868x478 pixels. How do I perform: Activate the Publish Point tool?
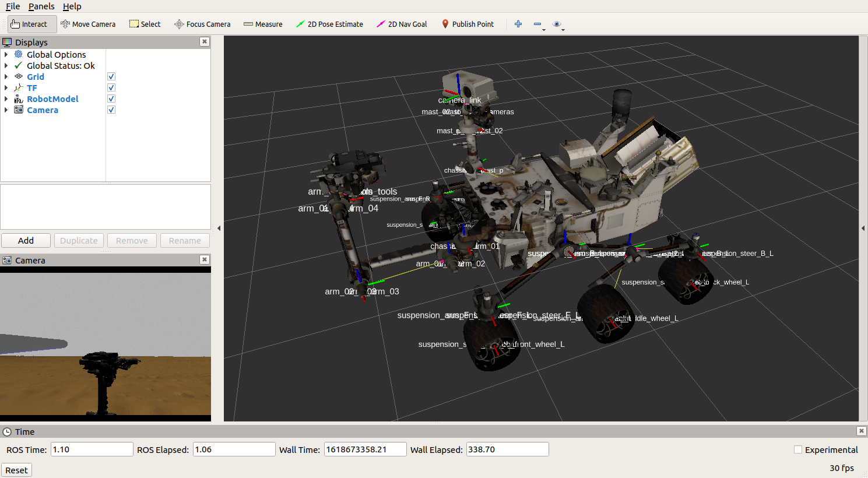tap(468, 24)
